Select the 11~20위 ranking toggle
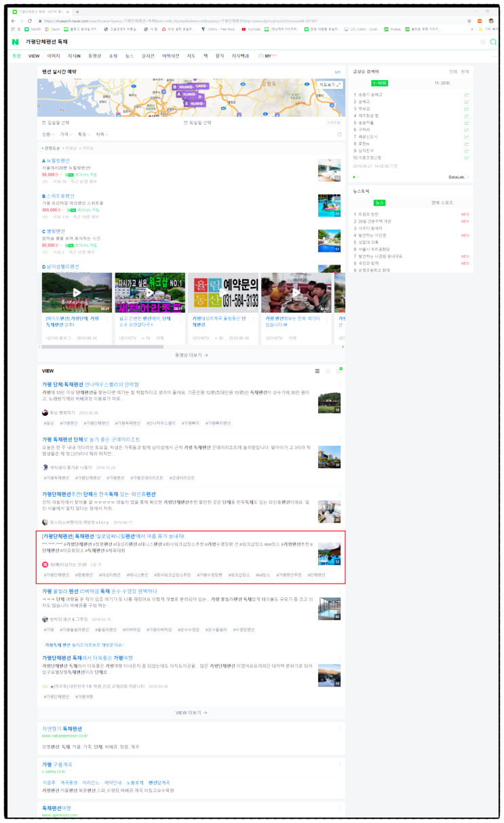This screenshot has height=823, width=504. 443,83
